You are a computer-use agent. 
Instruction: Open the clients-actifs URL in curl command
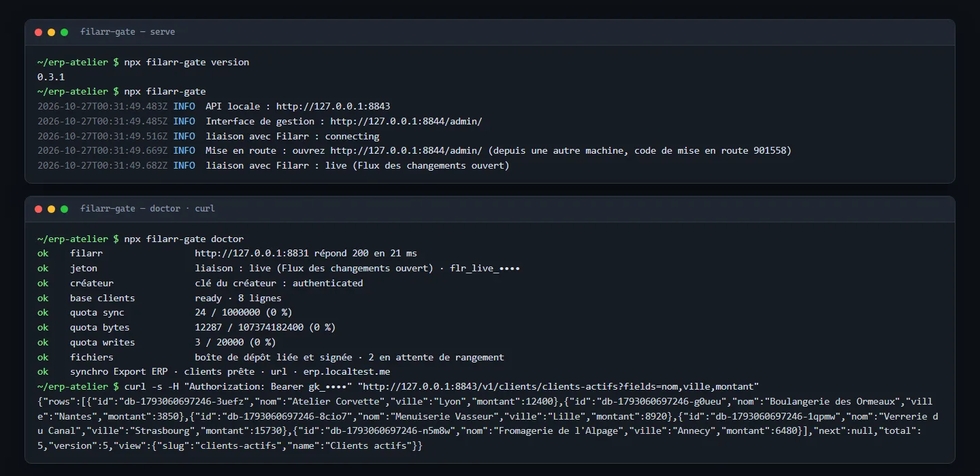coord(559,386)
